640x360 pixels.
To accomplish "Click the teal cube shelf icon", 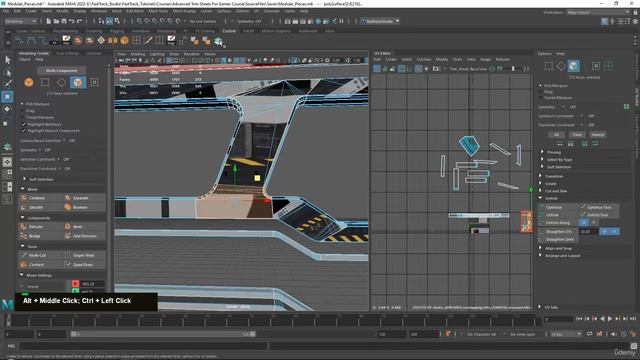I will point(218,40).
